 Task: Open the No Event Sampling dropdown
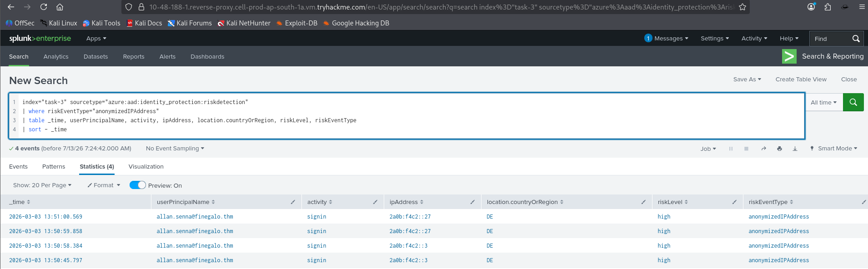click(x=175, y=148)
